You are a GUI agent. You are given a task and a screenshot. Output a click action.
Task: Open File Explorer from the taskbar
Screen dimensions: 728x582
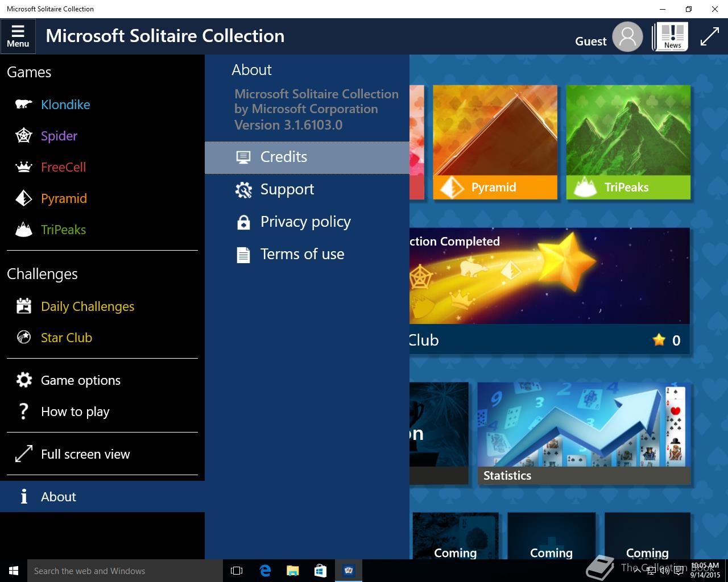[293, 571]
